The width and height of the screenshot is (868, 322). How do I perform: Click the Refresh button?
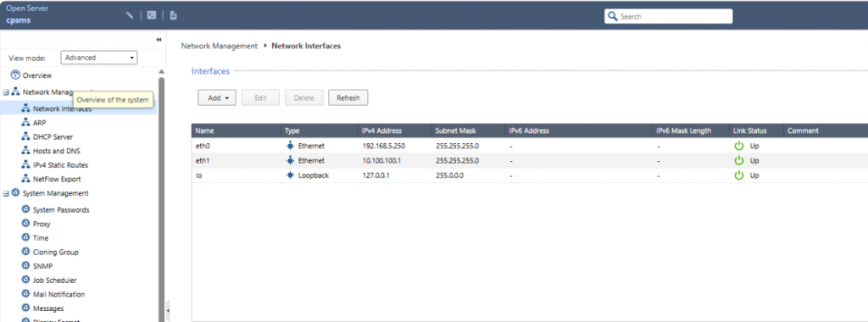348,98
